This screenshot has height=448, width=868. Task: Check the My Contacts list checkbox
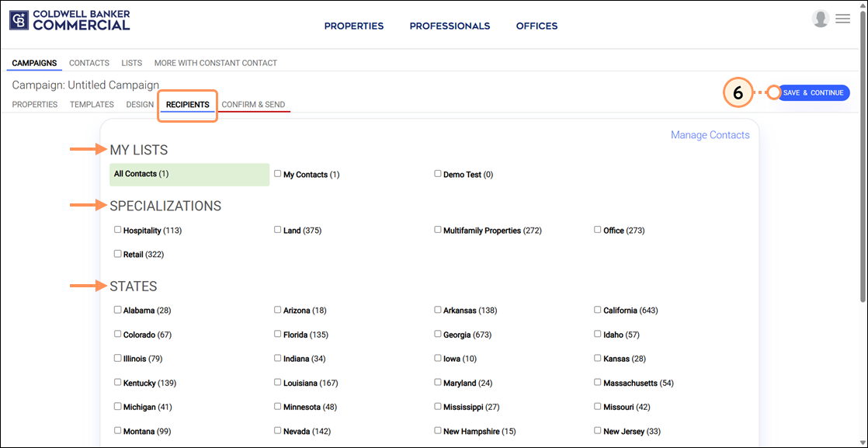point(277,174)
